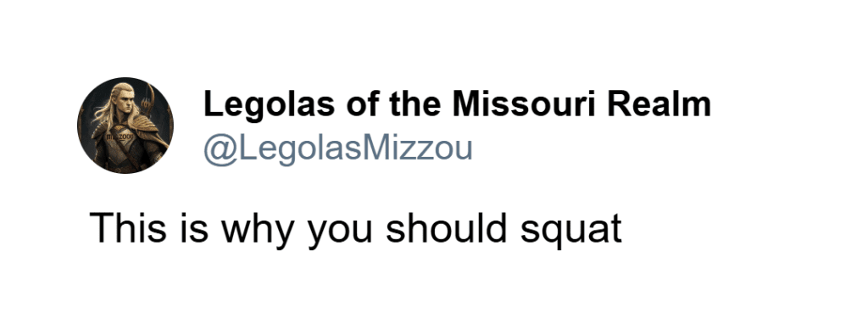Click the word "Missouri" in the display name
This screenshot has height=330, width=868.
point(524,104)
